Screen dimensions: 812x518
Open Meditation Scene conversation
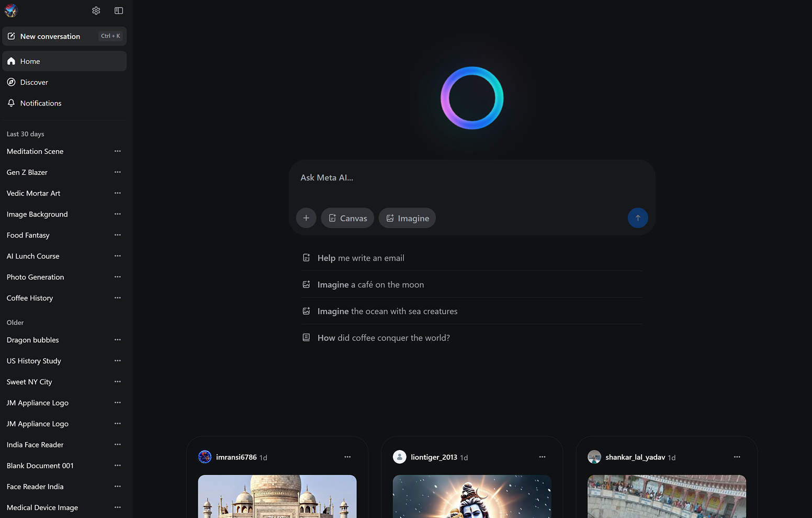coord(35,151)
